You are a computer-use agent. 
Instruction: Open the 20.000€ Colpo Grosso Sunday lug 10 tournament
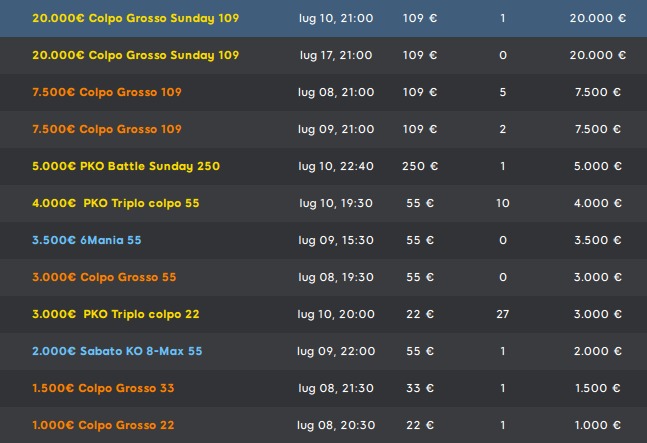coord(135,18)
